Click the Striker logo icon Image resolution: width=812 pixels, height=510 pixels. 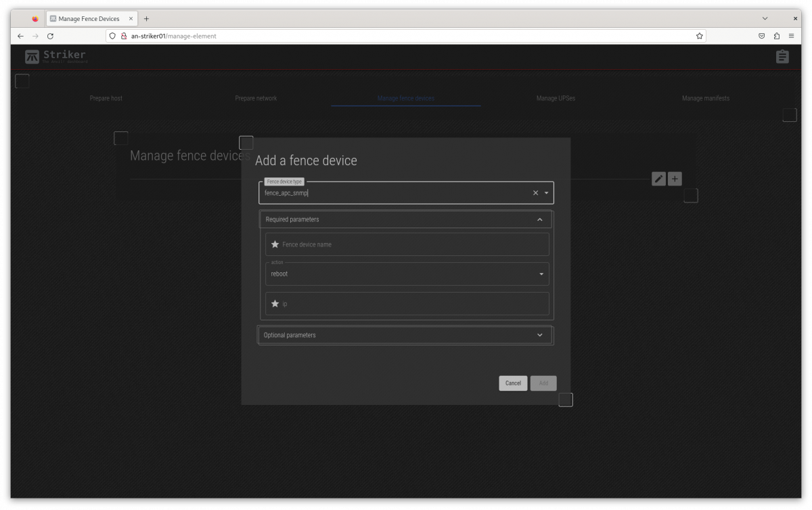[x=32, y=57]
